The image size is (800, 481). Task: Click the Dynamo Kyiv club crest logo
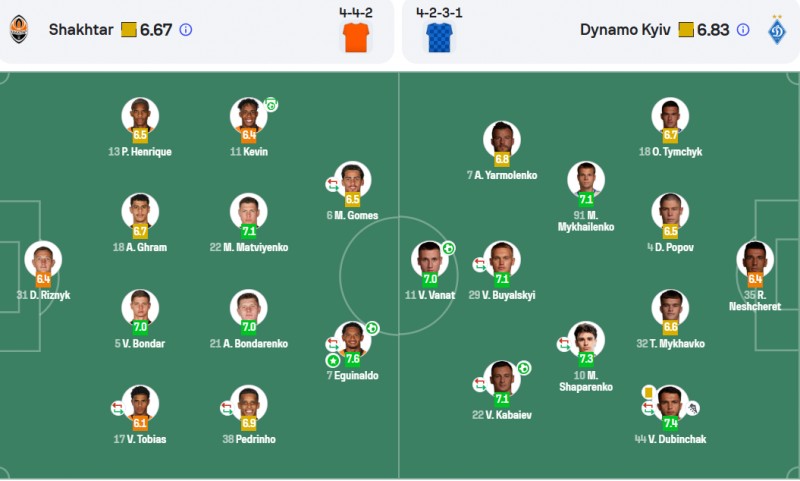tap(777, 30)
